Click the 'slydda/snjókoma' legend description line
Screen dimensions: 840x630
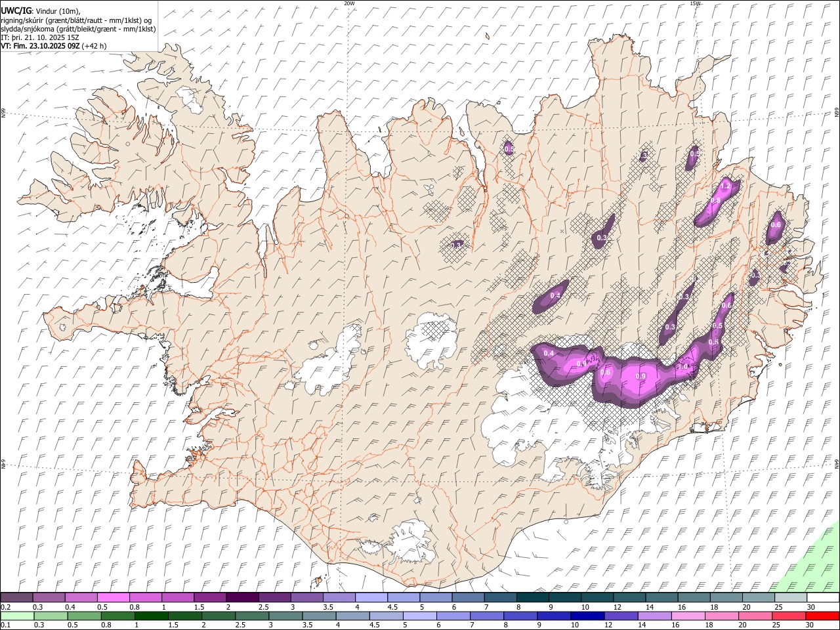click(78, 29)
